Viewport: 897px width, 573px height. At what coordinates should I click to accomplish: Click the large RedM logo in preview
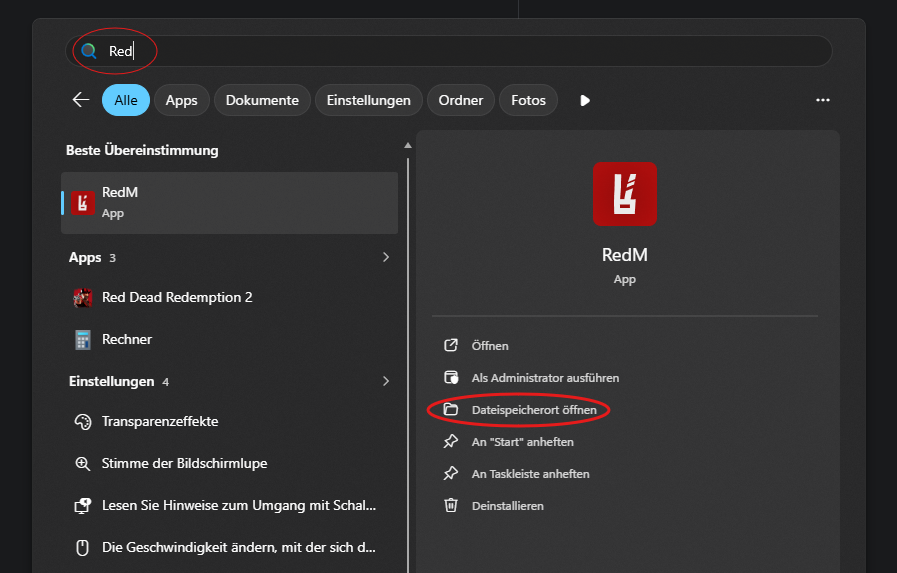click(x=625, y=194)
